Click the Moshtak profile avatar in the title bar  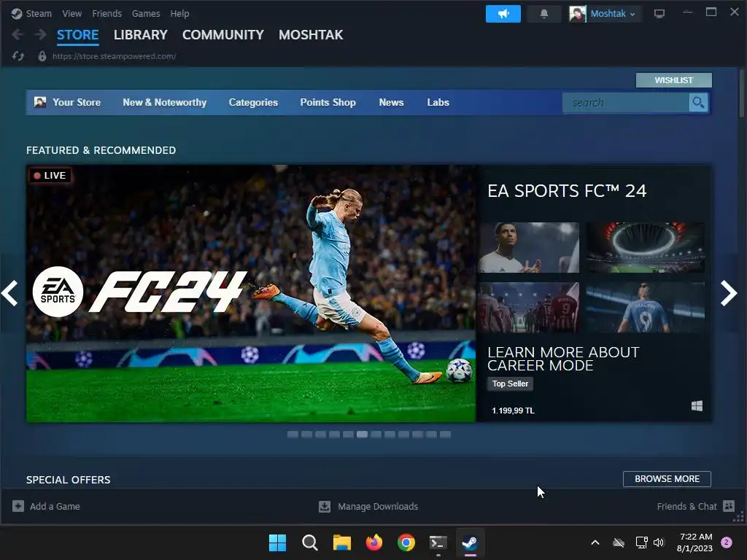tap(577, 14)
